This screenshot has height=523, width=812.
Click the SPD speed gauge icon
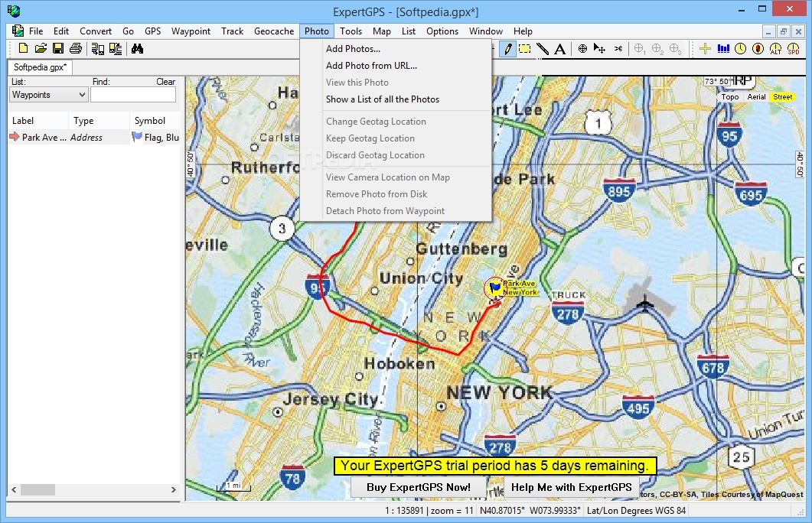pos(794,49)
